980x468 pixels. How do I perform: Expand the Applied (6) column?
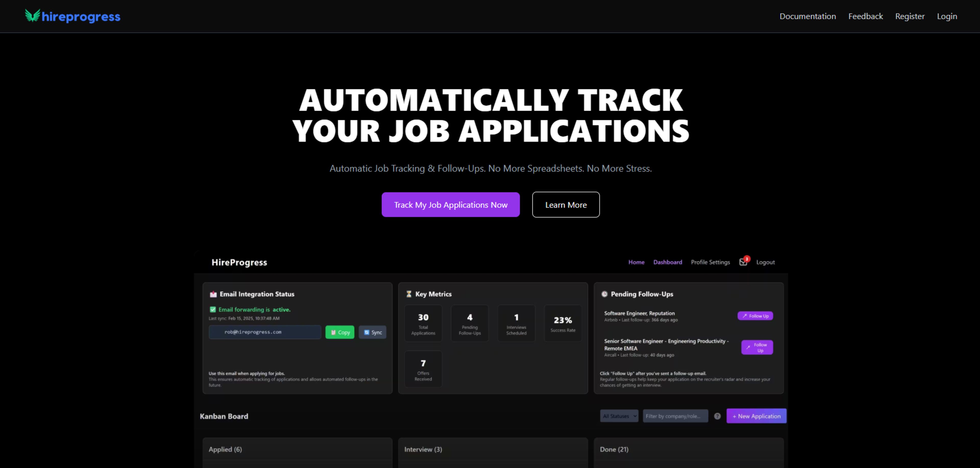[x=225, y=449]
